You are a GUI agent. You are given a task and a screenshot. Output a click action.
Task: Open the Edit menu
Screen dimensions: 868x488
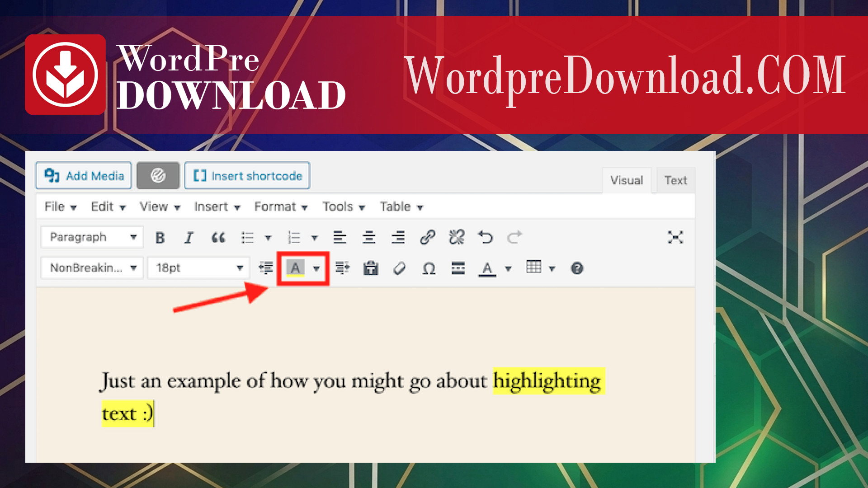click(x=108, y=206)
